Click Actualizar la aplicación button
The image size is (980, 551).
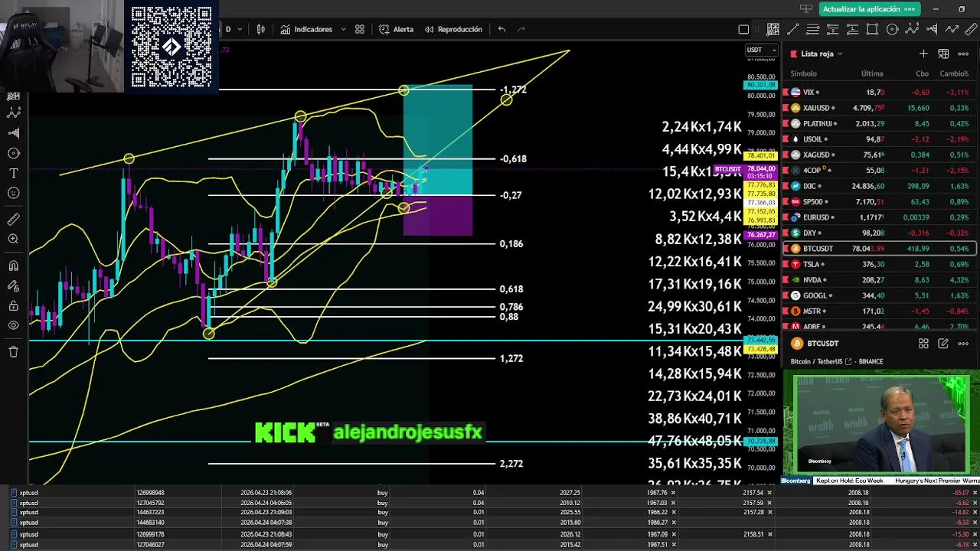[868, 8]
